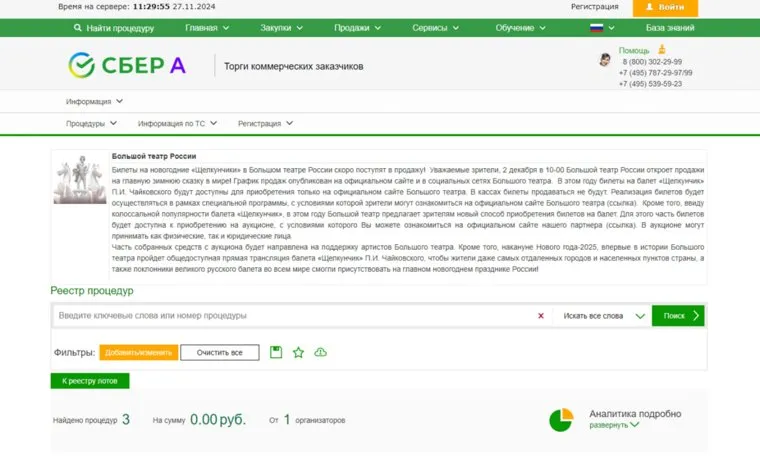Open the 'Закупки' menu

pyautogui.click(x=284, y=28)
